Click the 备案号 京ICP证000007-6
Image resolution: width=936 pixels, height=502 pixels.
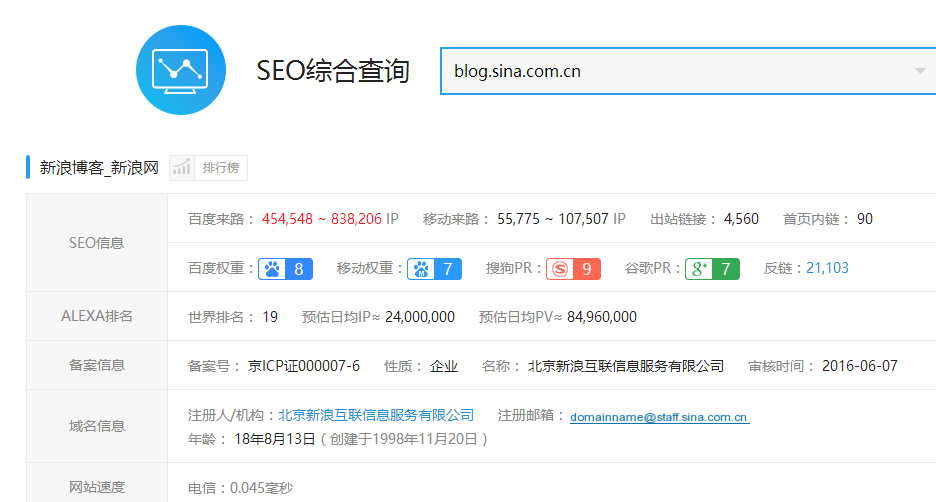(304, 366)
